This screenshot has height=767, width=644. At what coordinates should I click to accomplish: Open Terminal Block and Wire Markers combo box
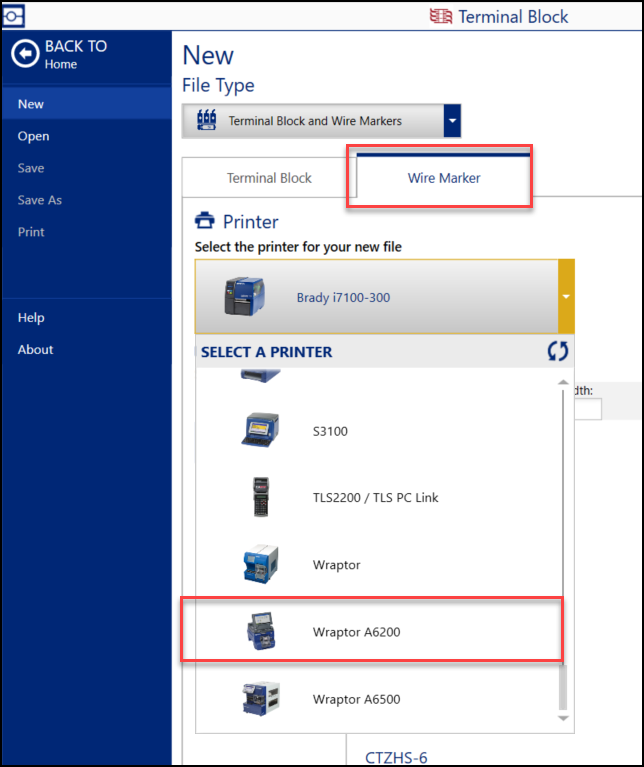point(321,120)
